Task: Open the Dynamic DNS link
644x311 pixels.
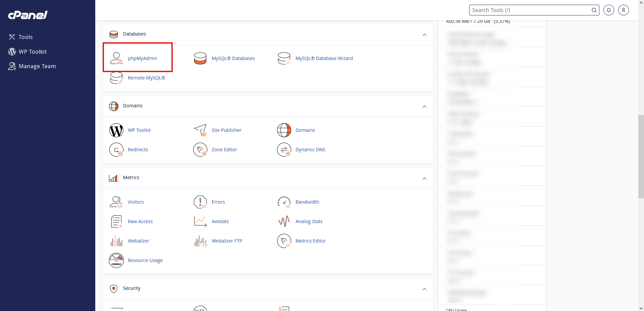Action: [x=310, y=150]
